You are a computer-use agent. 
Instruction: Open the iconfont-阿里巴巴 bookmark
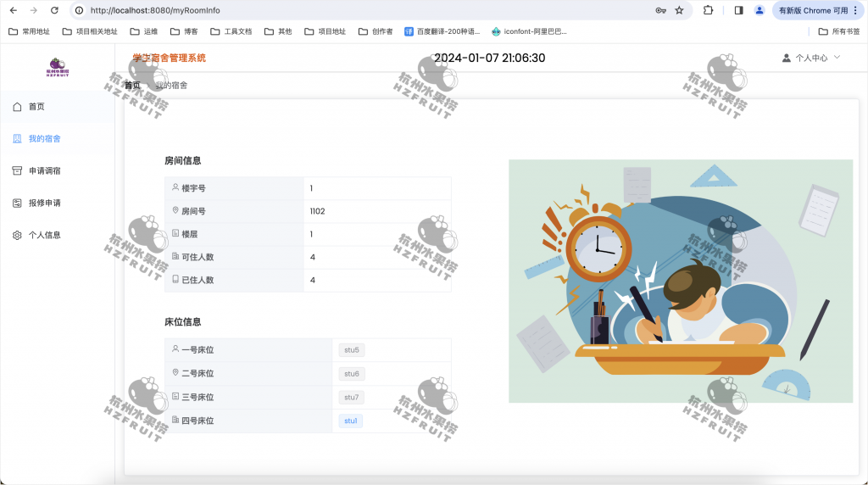(x=529, y=31)
